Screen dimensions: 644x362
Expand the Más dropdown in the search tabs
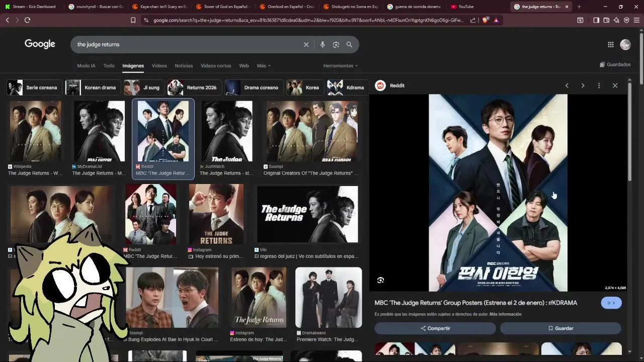point(264,66)
